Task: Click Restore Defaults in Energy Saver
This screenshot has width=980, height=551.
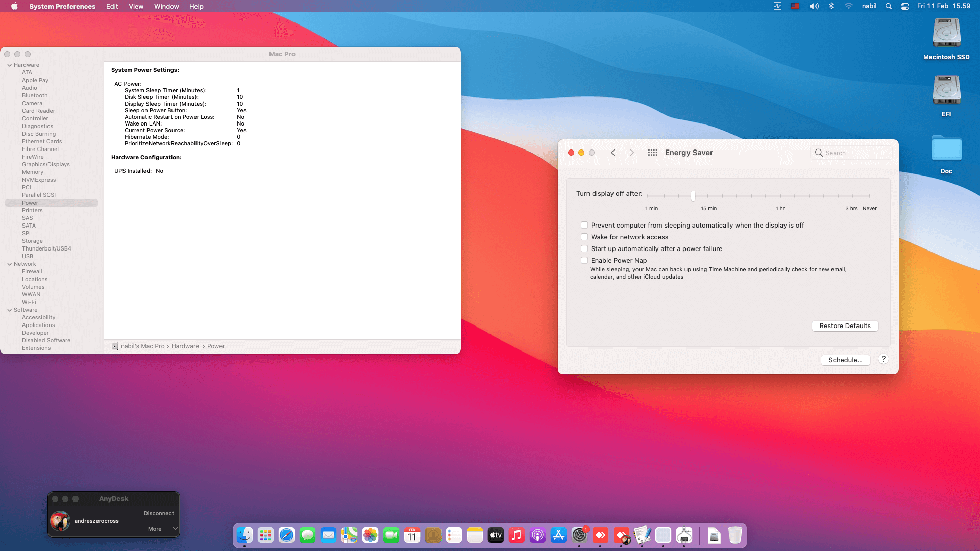Action: [x=845, y=325]
